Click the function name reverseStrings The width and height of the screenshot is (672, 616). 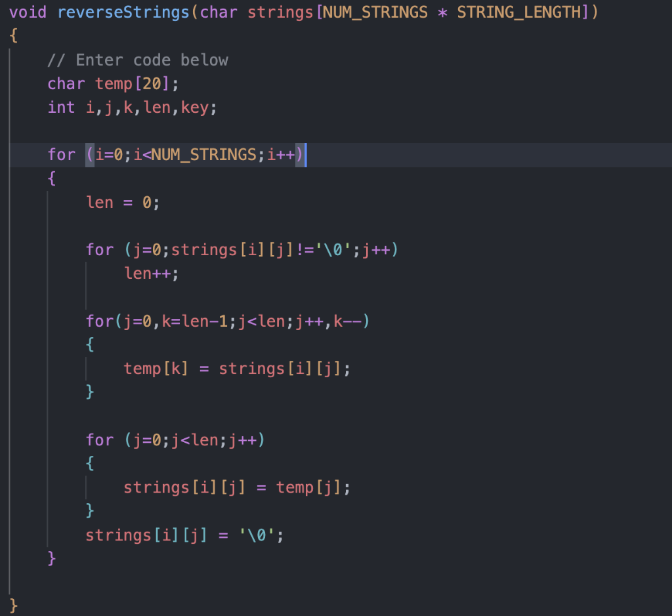click(122, 12)
